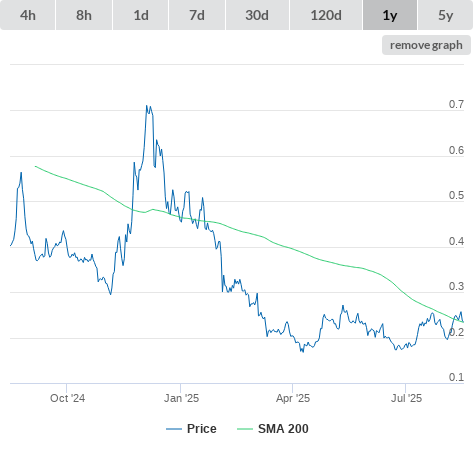Click the blue Price legend line marker
474x455 pixels.
click(x=174, y=429)
